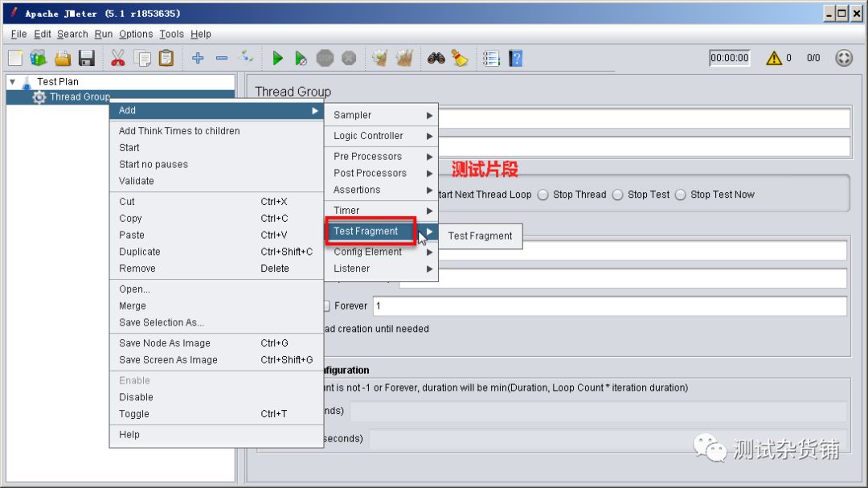Viewport: 868px width, 488px height.
Task: Open the Options menu
Action: pyautogui.click(x=136, y=34)
